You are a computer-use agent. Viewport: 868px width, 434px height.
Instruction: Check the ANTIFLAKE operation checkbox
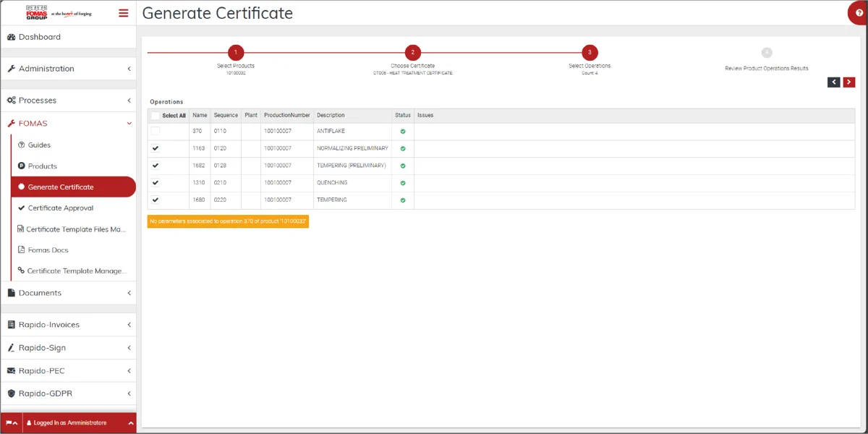(156, 131)
